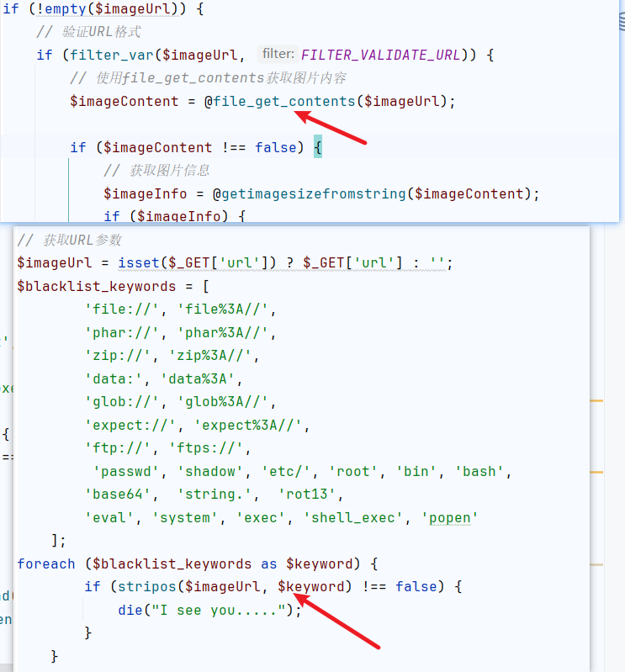The image size is (625, 672).
Task: Click the $blacklist_keywords array declaration
Action: click(x=97, y=286)
